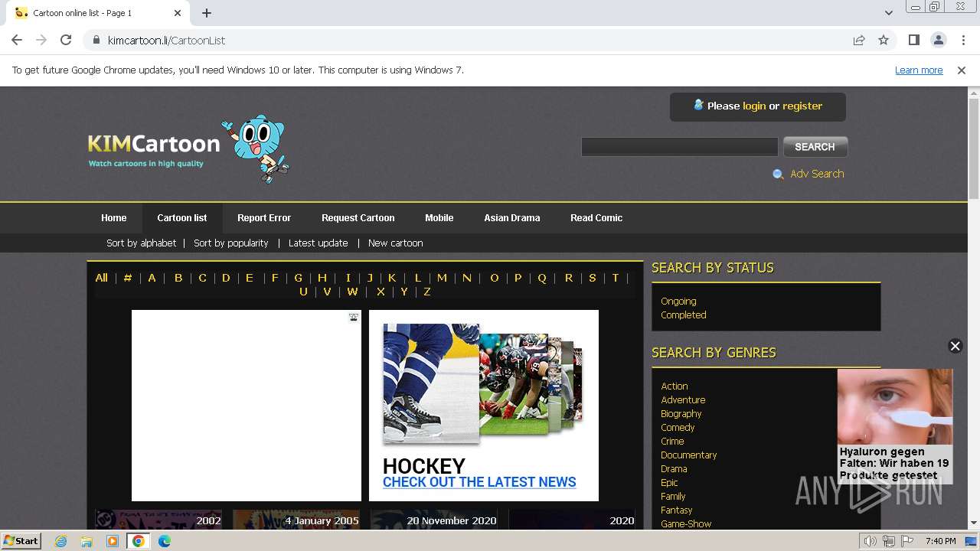980x551 pixels.
Task: Click the forward navigation arrow
Action: (x=41, y=40)
